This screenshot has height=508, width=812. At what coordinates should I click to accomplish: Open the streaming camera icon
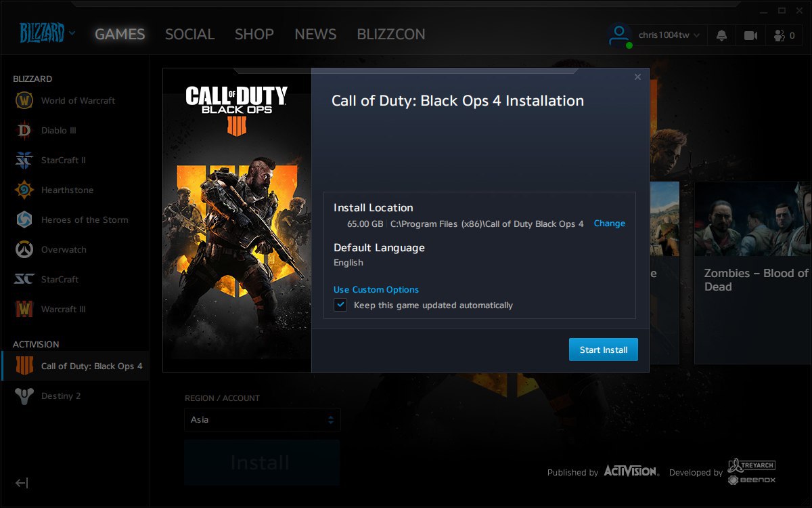(750, 35)
